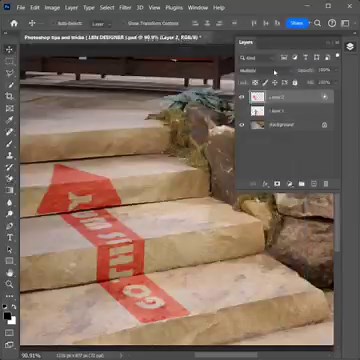This screenshot has width=360, height=360.
Task: Create a new layer
Action: tap(314, 184)
